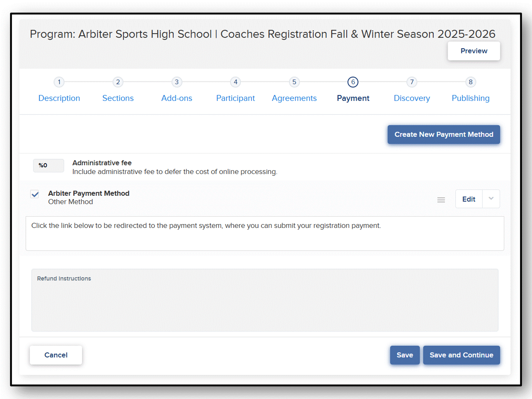The width and height of the screenshot is (532, 399).
Task: Click the step 3 circle for Add-ons
Action: click(177, 82)
